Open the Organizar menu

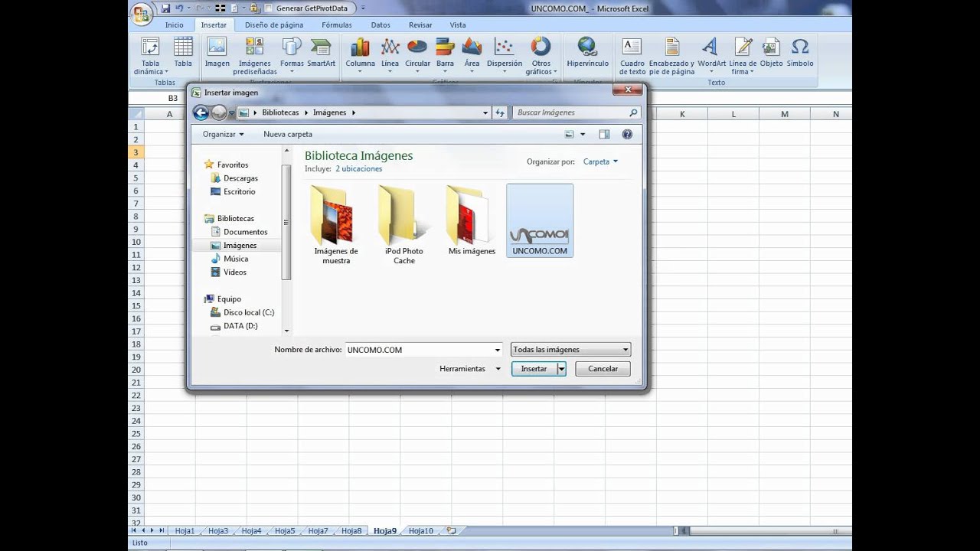point(223,134)
